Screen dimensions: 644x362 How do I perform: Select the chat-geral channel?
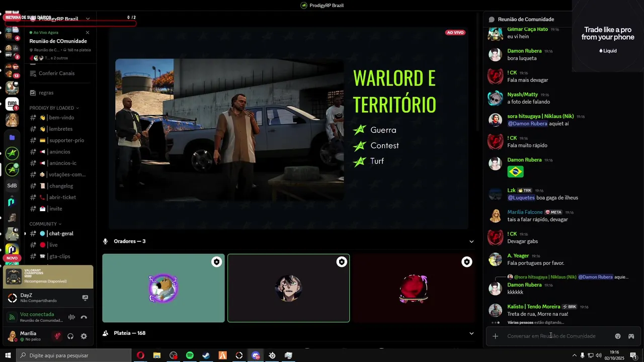60,234
